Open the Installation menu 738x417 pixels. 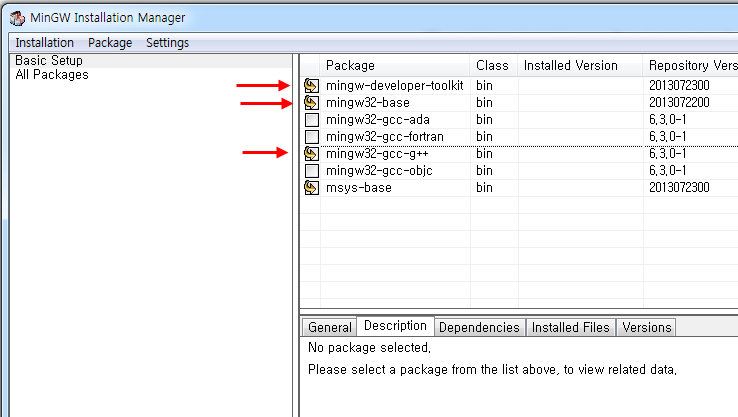pyautogui.click(x=45, y=43)
